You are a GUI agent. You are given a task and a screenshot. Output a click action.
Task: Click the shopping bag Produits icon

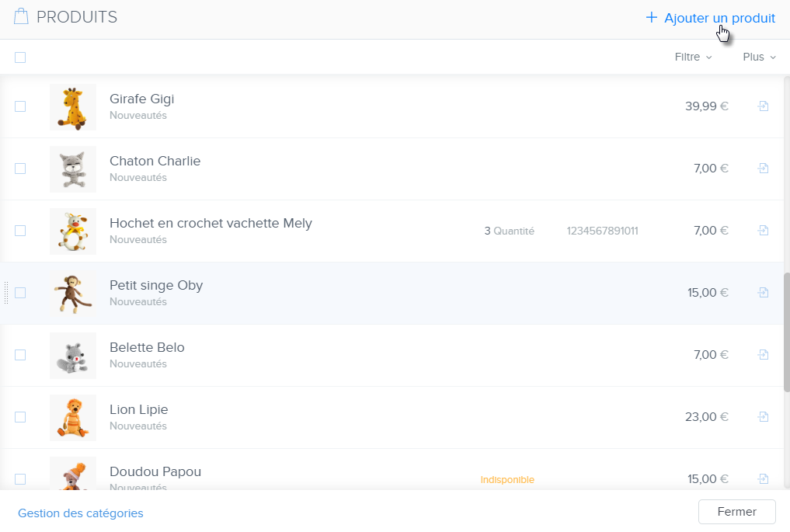21,17
